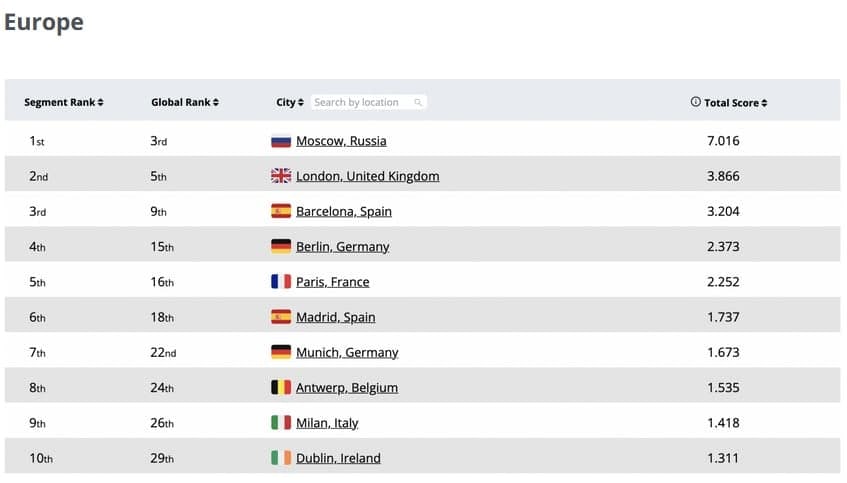This screenshot has height=483, width=847.
Task: Focus the Search by location field
Action: 360,102
